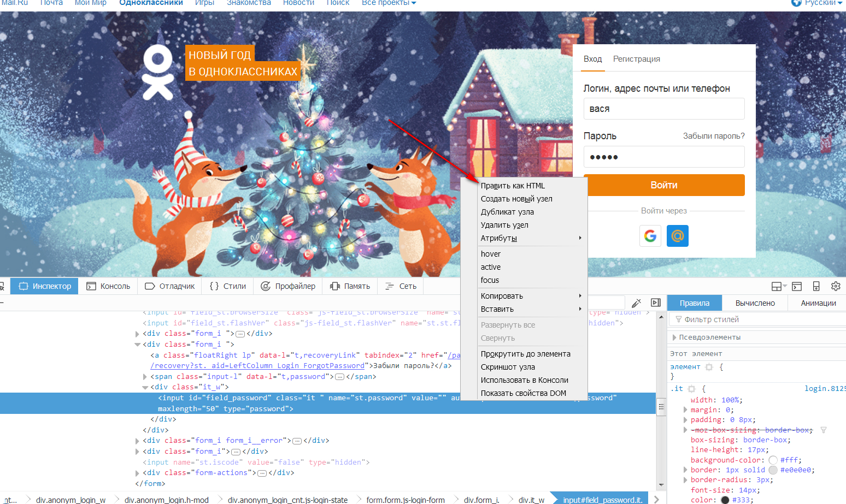Click the Google sign-in icon
The image size is (846, 504).
[x=650, y=236]
